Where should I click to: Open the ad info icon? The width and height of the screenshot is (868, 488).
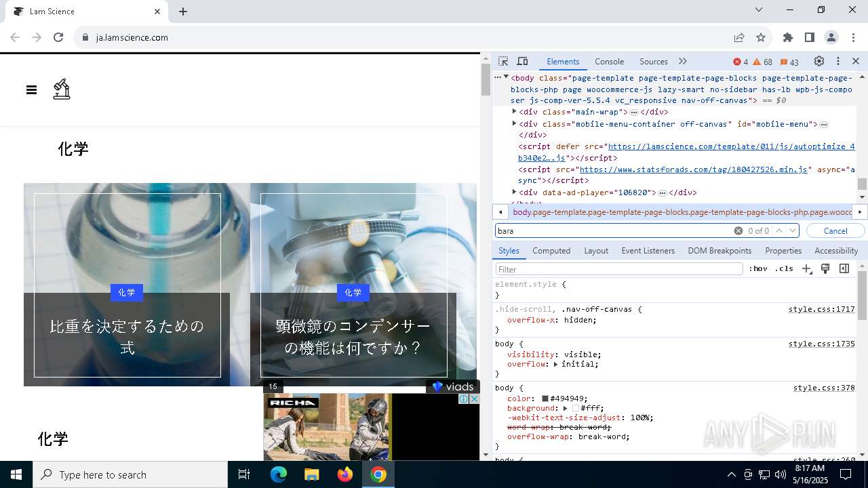coord(464,399)
